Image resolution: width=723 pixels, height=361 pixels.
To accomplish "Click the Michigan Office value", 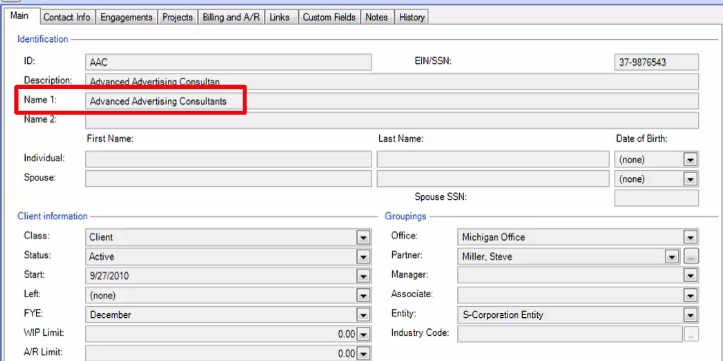I will [493, 237].
